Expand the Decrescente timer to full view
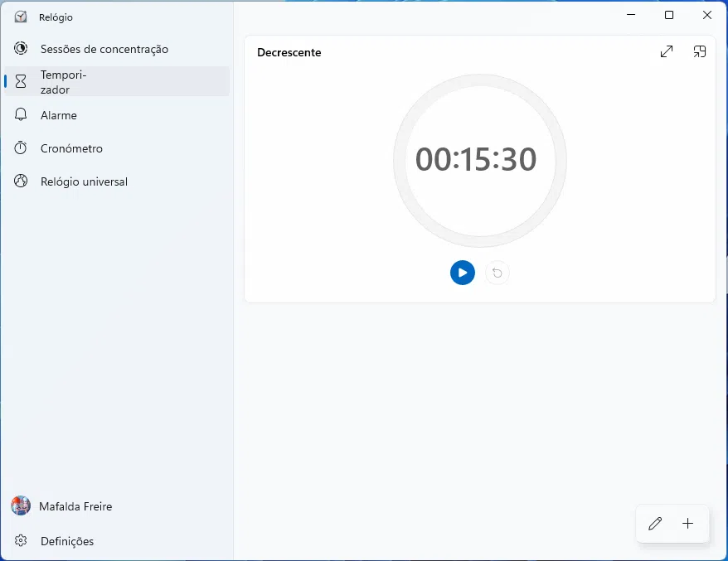 [x=667, y=51]
